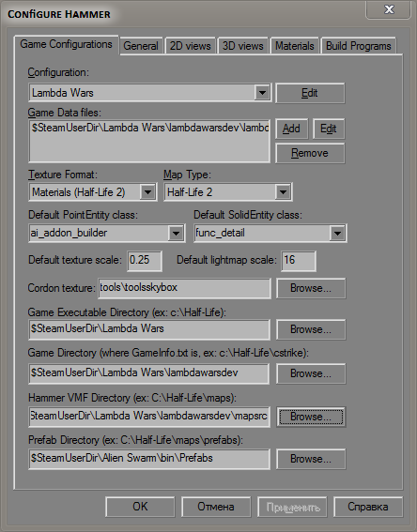Click the Prefab Directory path field
This screenshot has width=417, height=532.
point(149,459)
